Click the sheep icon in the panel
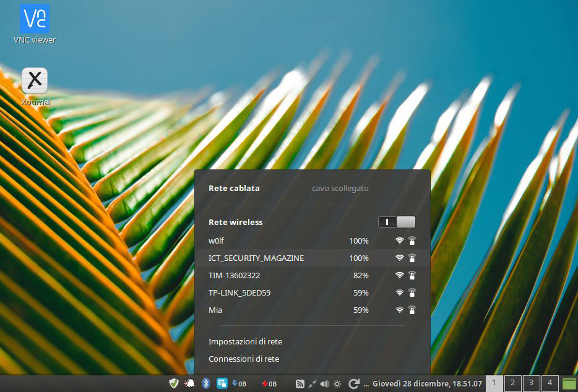Image resolution: width=578 pixels, height=392 pixels. (x=189, y=383)
